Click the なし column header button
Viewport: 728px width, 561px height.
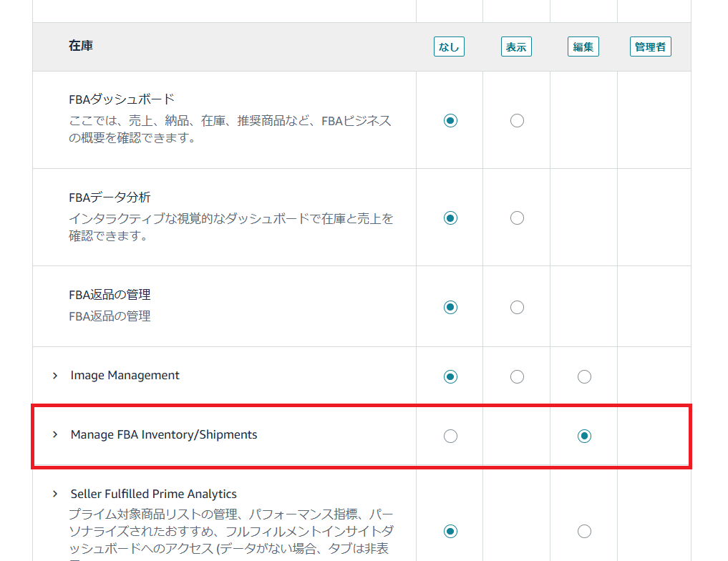click(x=449, y=47)
